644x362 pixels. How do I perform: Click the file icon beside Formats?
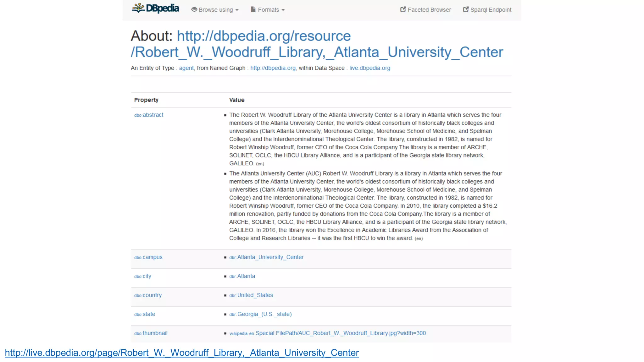tap(253, 9)
